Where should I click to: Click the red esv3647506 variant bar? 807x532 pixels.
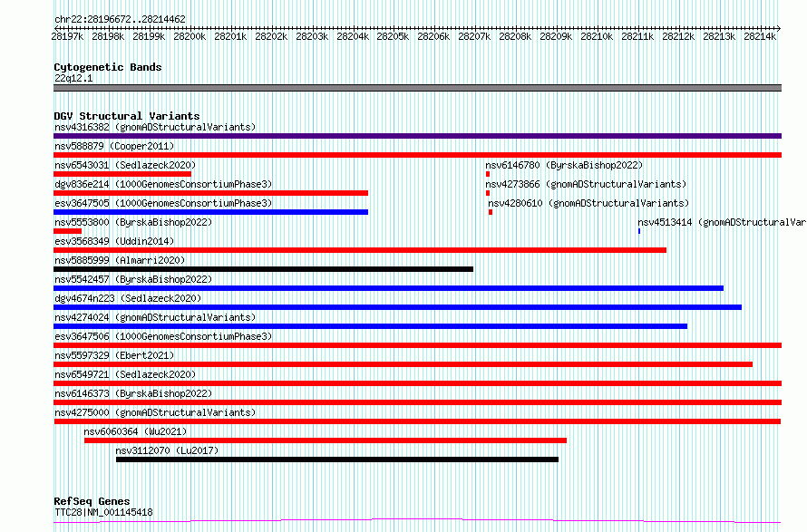tap(417, 345)
